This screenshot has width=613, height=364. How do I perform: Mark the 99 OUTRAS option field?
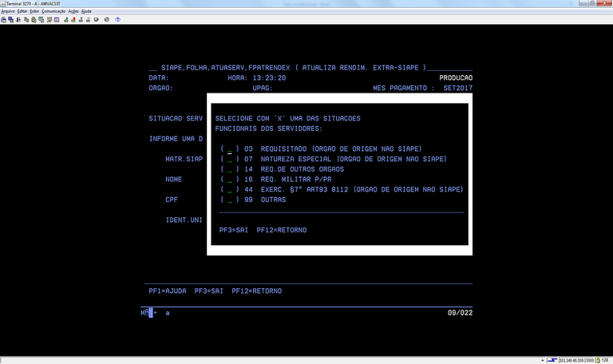(x=230, y=200)
